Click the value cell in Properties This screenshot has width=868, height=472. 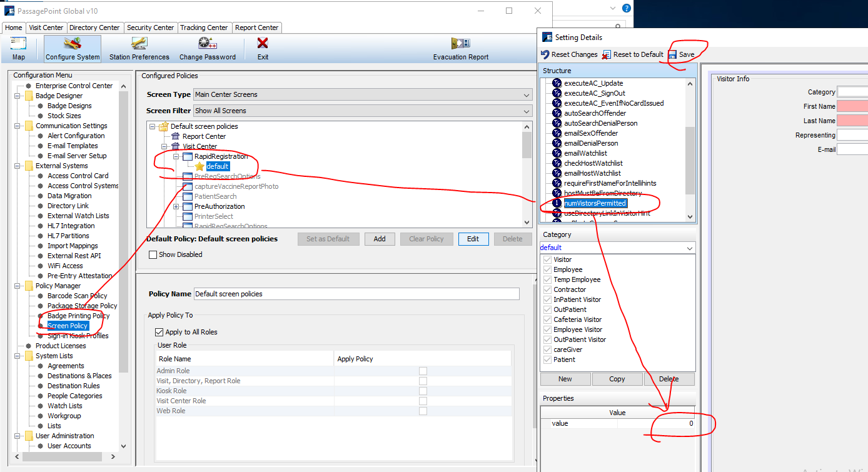656,423
